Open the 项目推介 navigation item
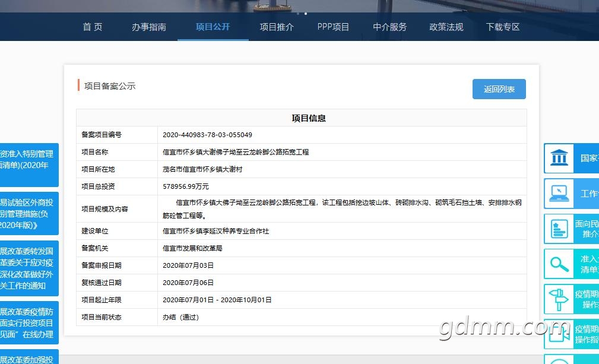 click(277, 27)
